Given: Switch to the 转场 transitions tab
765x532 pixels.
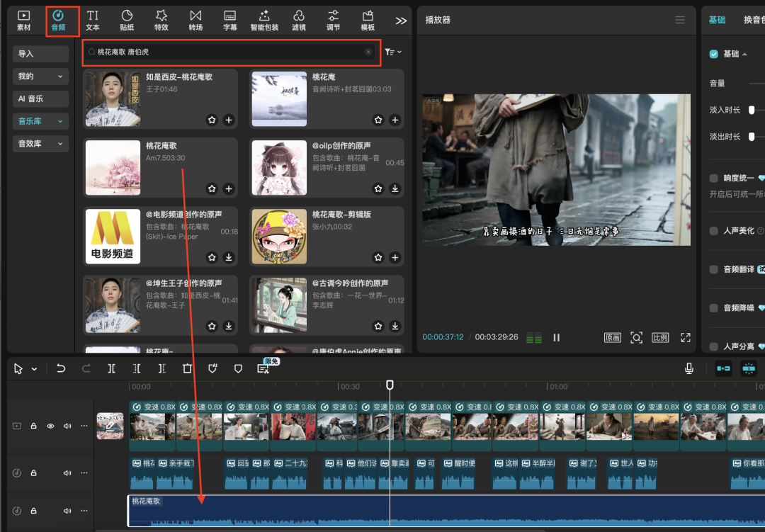Looking at the screenshot, I should (x=195, y=20).
